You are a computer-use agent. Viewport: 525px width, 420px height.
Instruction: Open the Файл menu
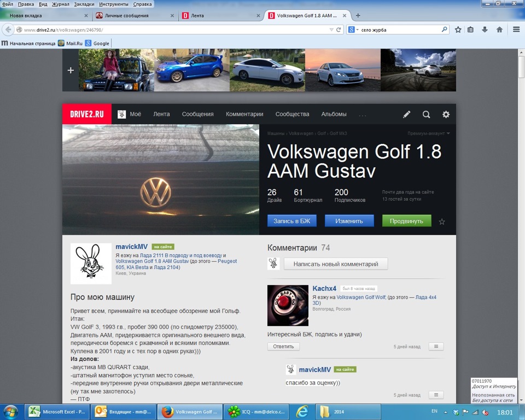coord(7,4)
